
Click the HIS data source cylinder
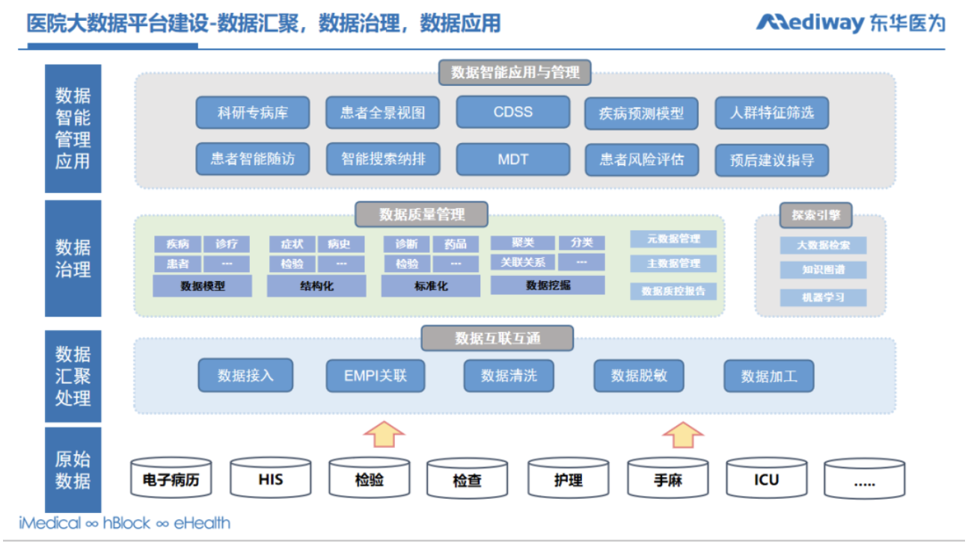(270, 479)
